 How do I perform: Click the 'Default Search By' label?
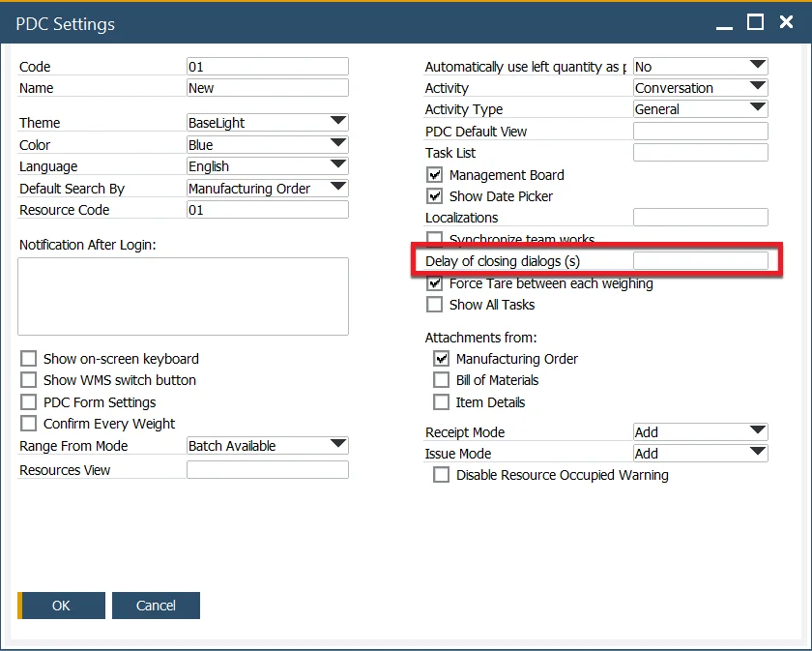click(72, 189)
